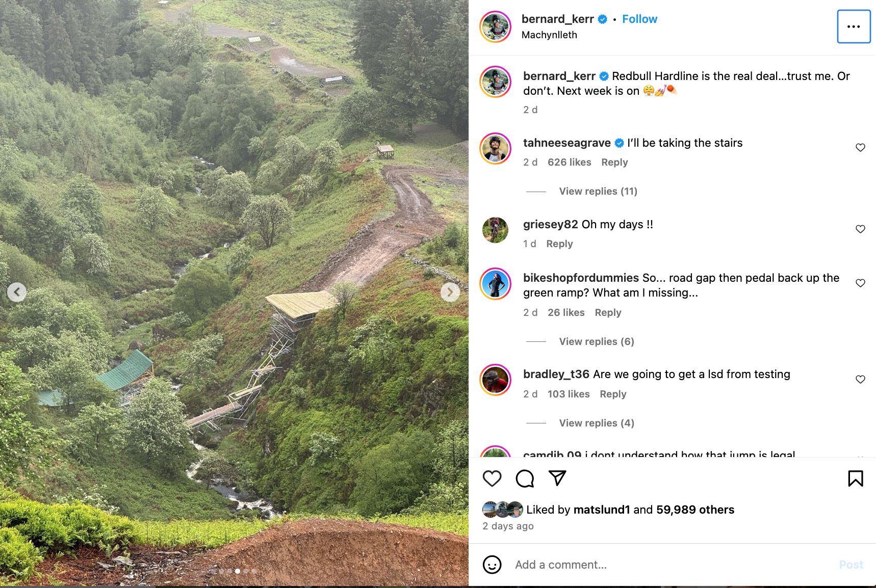Open the comment bubble icon
Viewport: 876px width, 588px height.
coord(525,478)
